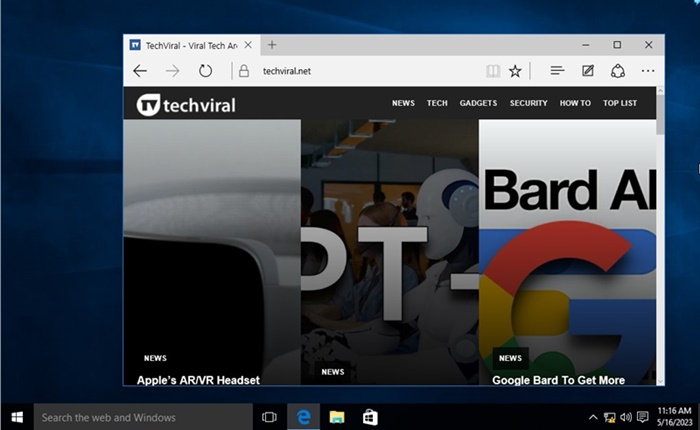Click scrollbar up arrow in Edge
Viewport: 700px width, 430px height.
tap(660, 91)
